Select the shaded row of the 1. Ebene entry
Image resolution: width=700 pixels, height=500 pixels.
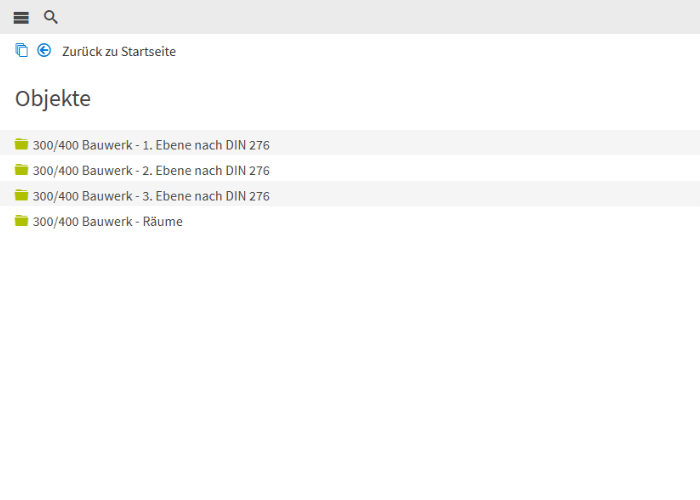350,143
